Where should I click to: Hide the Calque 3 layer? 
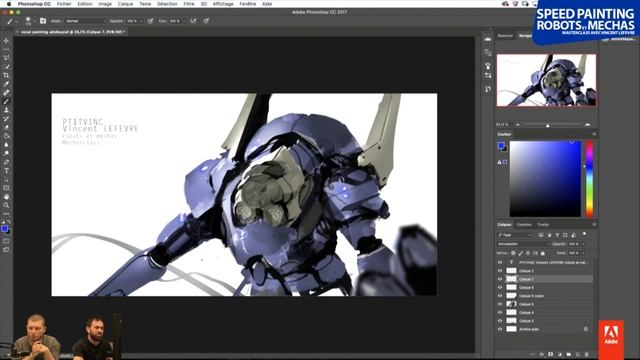point(500,321)
